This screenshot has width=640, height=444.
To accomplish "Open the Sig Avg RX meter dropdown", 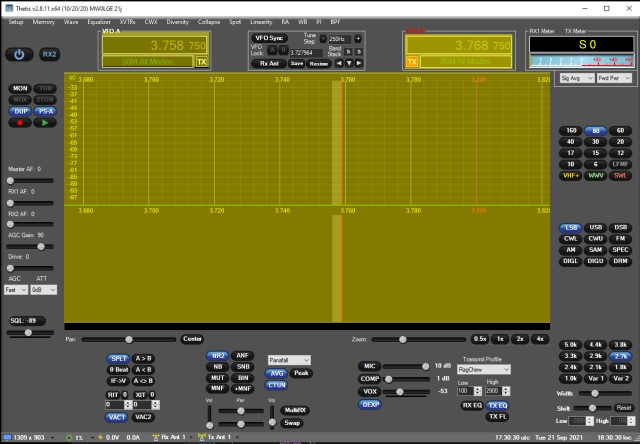I will tap(576, 78).
